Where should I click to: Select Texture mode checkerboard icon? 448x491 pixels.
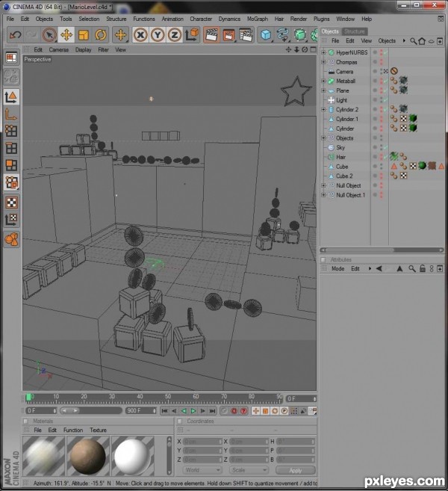[12, 203]
